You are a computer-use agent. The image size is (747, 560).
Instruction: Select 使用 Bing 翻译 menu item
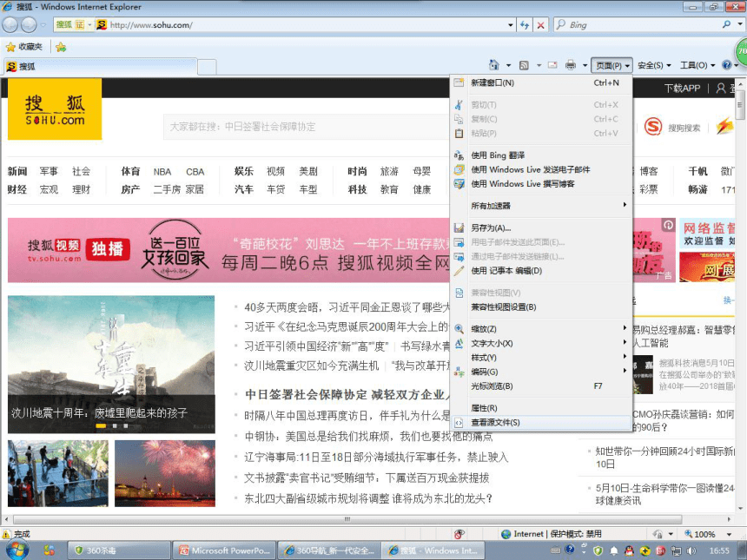click(x=542, y=155)
